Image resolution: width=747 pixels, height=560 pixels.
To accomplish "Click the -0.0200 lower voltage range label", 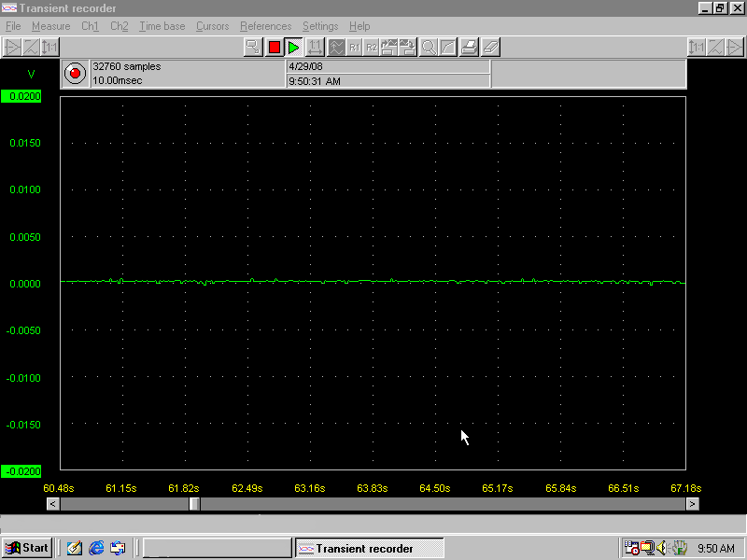I will coord(21,471).
